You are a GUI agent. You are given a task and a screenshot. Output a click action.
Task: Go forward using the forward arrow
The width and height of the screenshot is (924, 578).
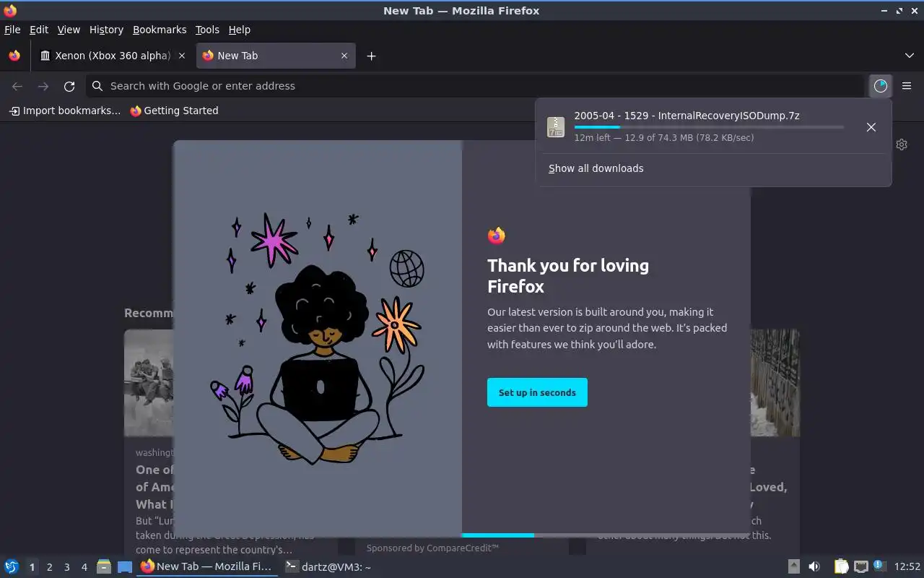tap(43, 86)
